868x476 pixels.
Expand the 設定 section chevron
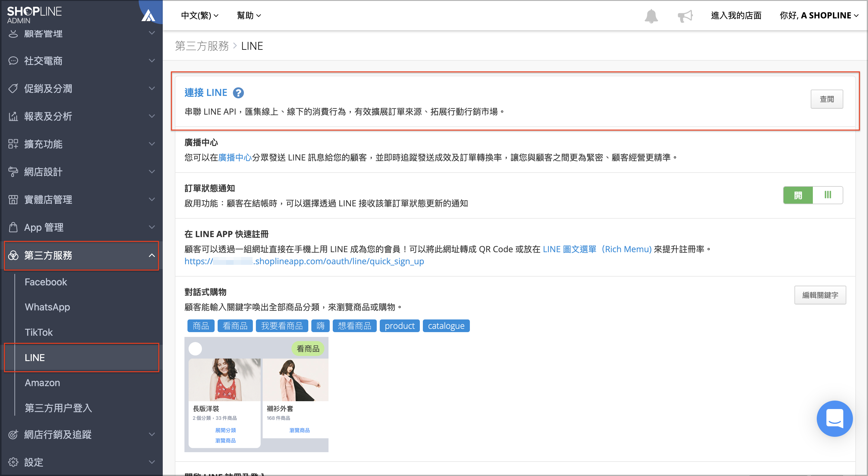click(152, 462)
